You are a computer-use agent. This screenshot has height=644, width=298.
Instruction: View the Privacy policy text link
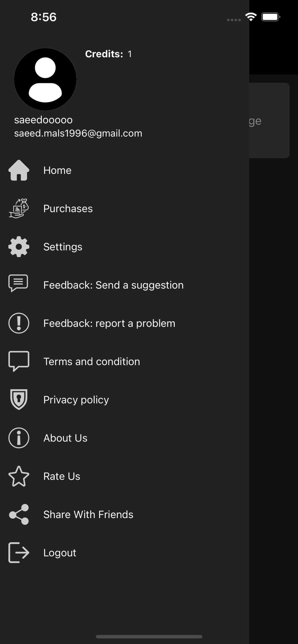click(x=76, y=400)
